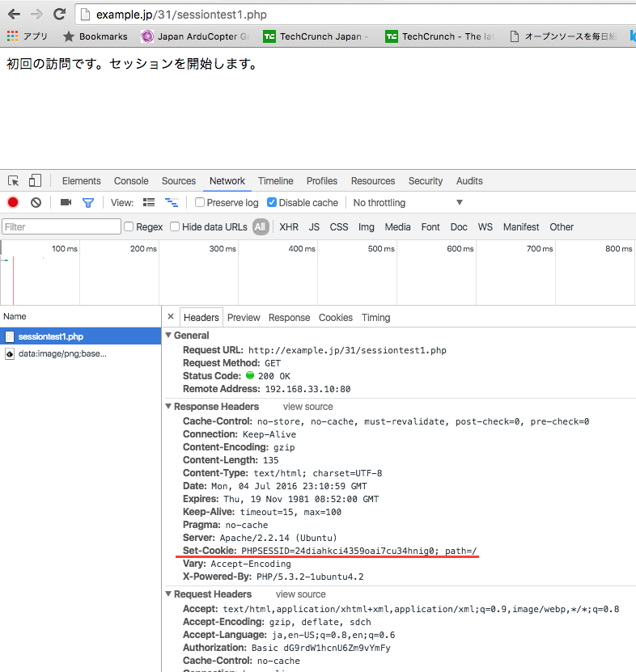Toggle the overview waterfall view icon

pyautogui.click(x=172, y=202)
